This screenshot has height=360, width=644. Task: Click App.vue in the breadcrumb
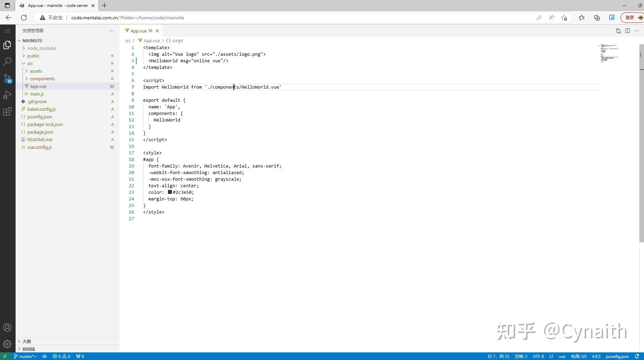pyautogui.click(x=149, y=40)
